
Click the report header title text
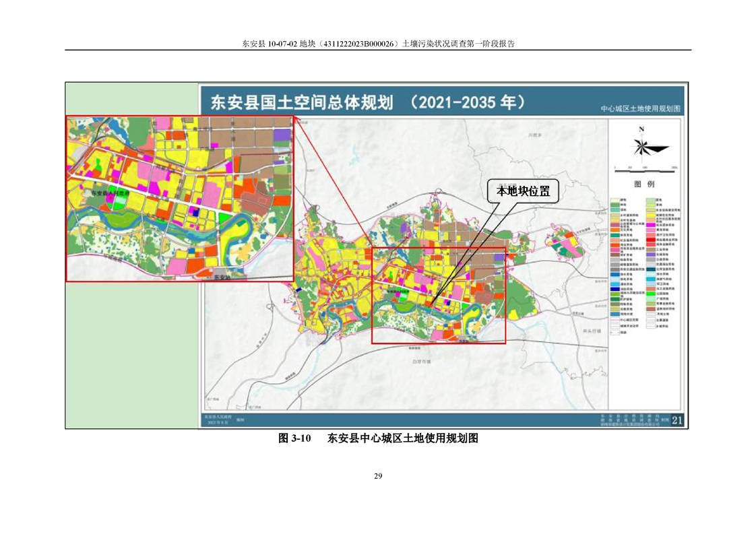[x=377, y=44]
